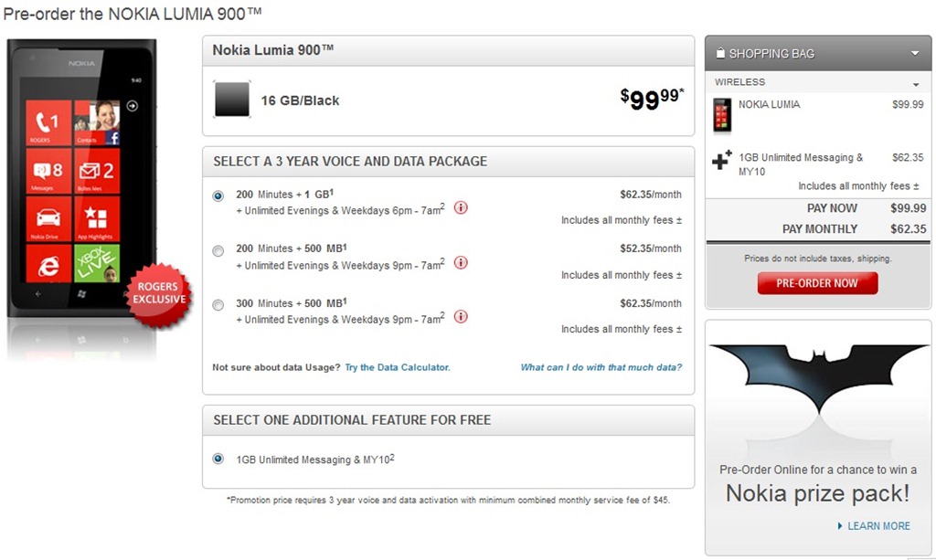
Task: Select the 200 Minutes + 500 MB plan
Action: click(218, 250)
